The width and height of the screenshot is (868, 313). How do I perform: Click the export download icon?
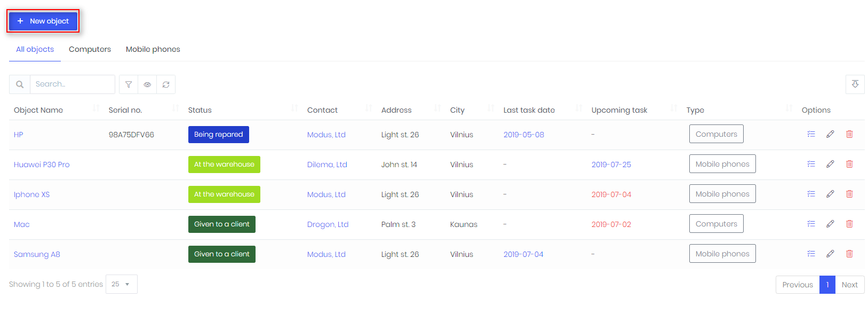pyautogui.click(x=855, y=84)
